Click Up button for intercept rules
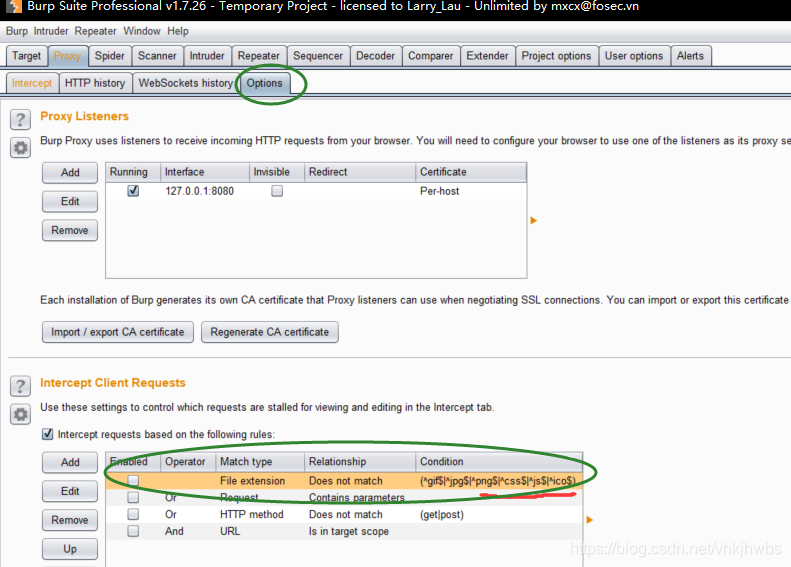The width and height of the screenshot is (791, 567). click(70, 549)
